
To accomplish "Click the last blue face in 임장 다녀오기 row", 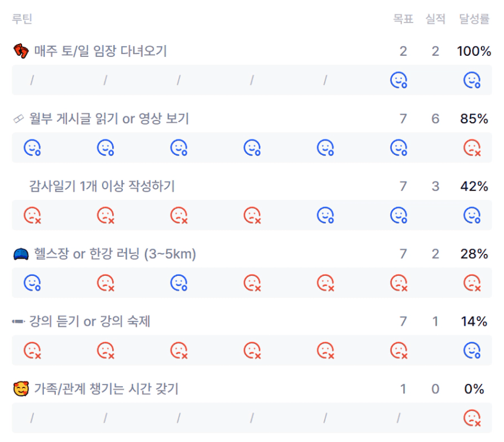I will 471,80.
